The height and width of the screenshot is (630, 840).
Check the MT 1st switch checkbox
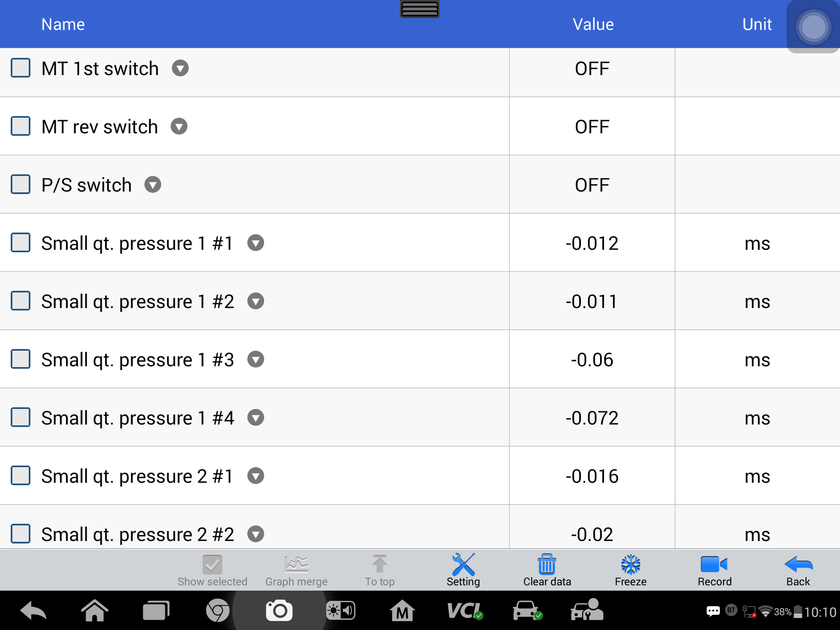tap(21, 68)
